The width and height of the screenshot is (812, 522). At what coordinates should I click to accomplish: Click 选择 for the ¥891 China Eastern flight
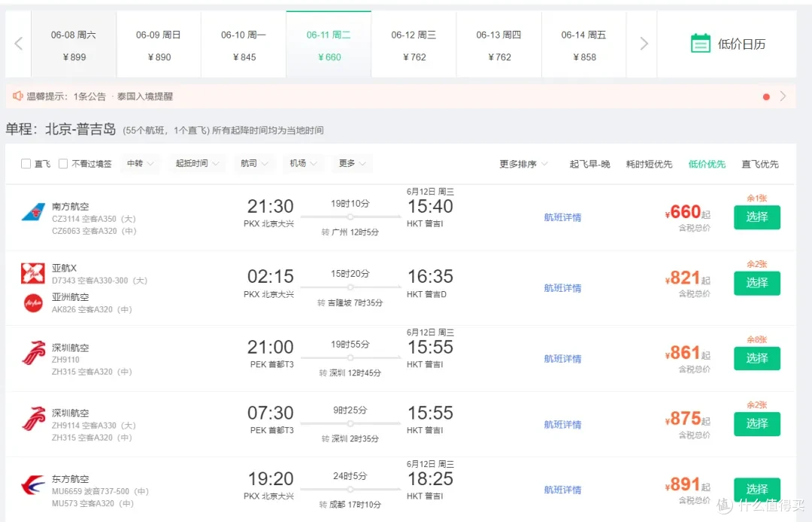tap(756, 490)
